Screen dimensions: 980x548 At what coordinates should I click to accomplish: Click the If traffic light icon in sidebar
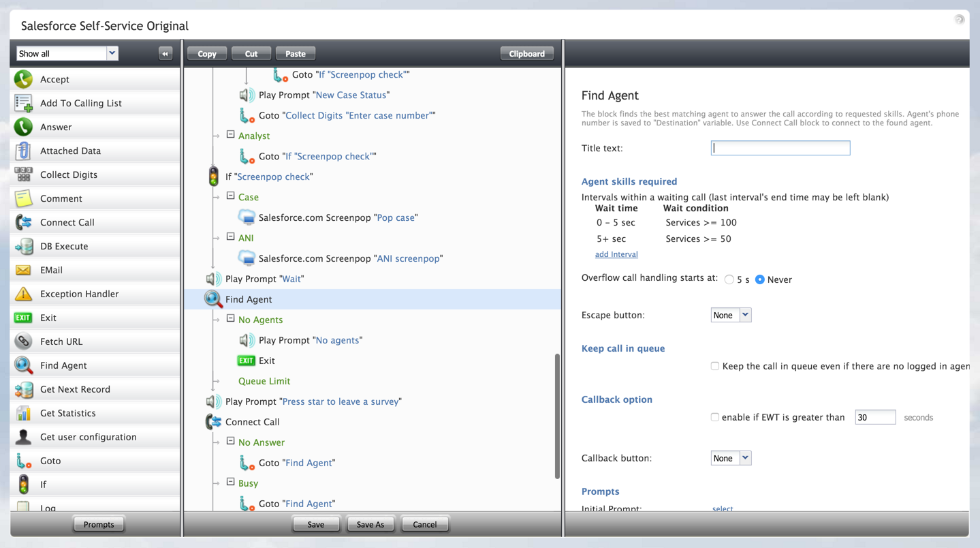point(23,485)
